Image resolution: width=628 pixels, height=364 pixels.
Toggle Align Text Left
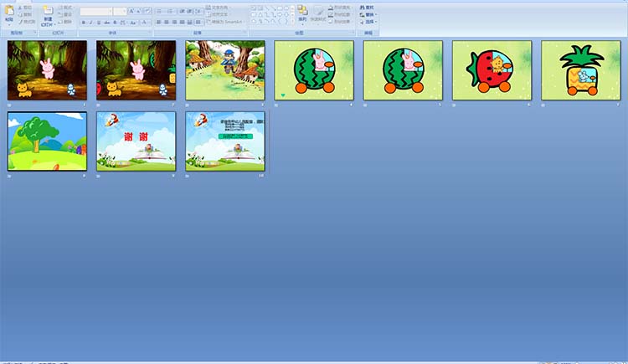coord(158,23)
